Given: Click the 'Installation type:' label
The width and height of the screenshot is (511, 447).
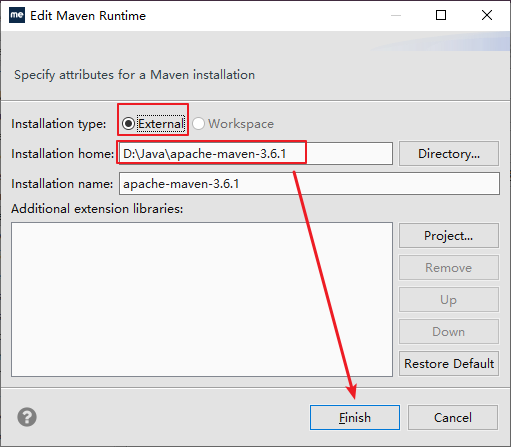Looking at the screenshot, I should [x=59, y=124].
